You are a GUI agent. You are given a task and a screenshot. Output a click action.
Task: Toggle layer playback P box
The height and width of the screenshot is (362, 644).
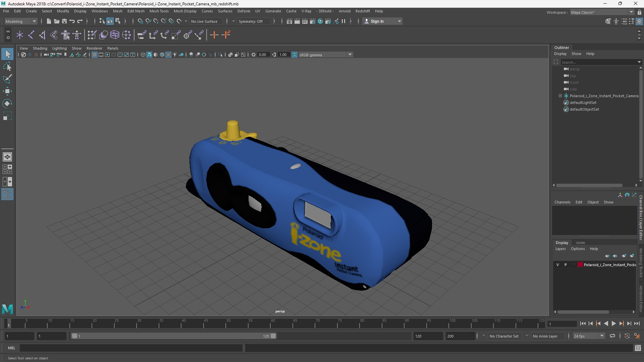566,265
